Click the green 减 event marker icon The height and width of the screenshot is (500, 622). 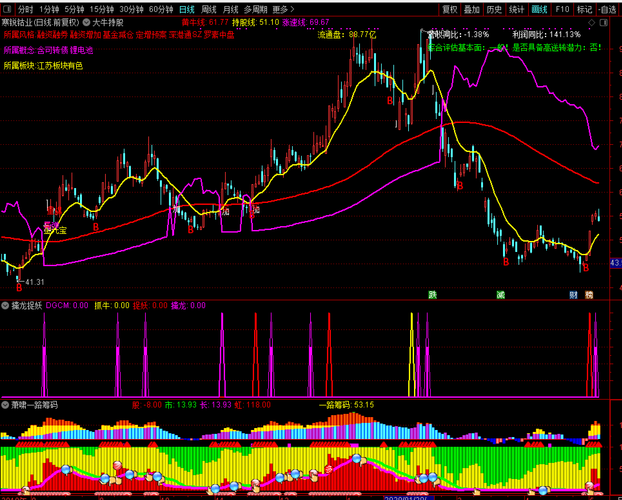pos(501,295)
